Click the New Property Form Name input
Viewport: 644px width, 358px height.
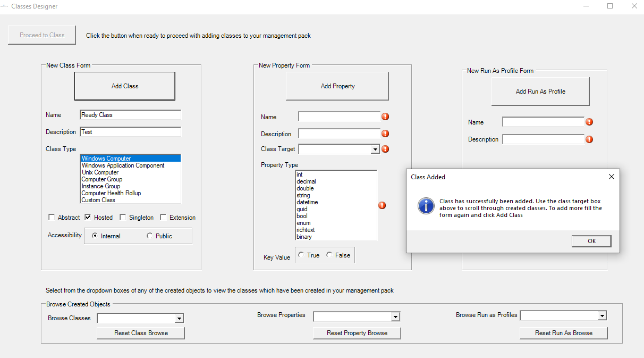(x=339, y=116)
